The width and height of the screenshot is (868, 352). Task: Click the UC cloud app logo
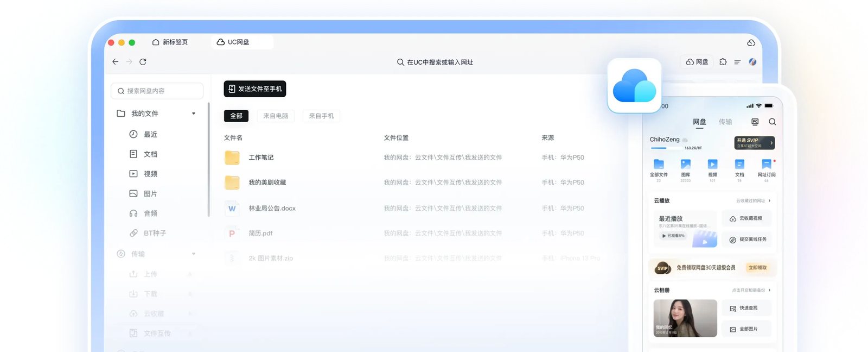634,86
